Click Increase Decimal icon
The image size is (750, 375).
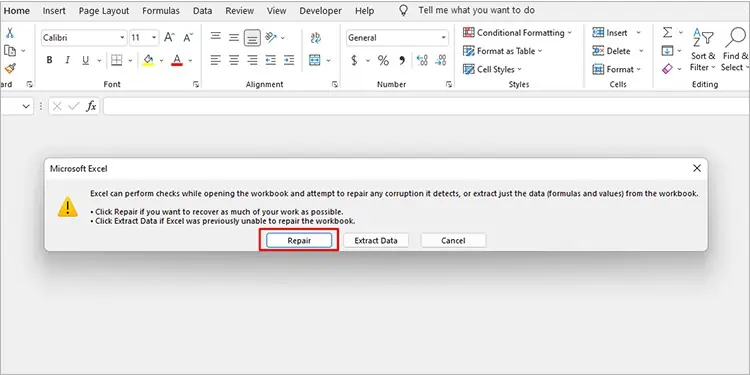pyautogui.click(x=422, y=60)
